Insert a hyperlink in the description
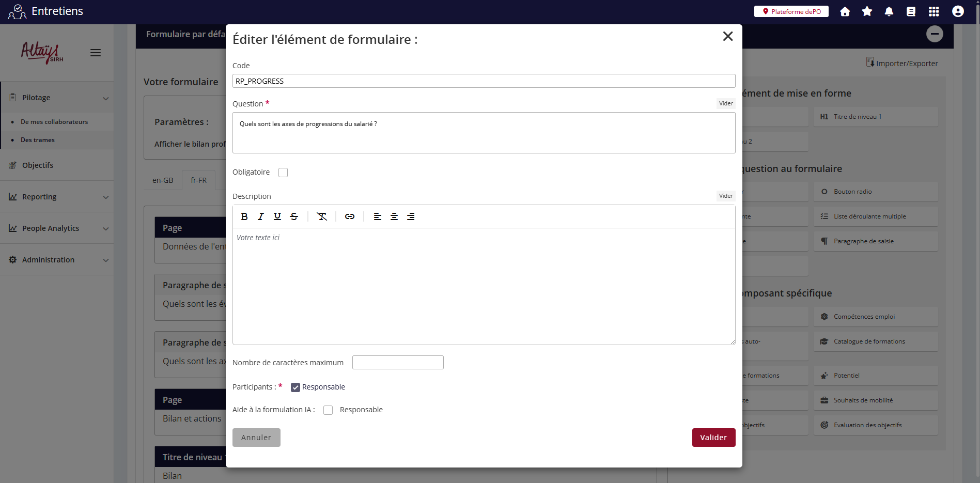The width and height of the screenshot is (980, 483). [x=350, y=216]
